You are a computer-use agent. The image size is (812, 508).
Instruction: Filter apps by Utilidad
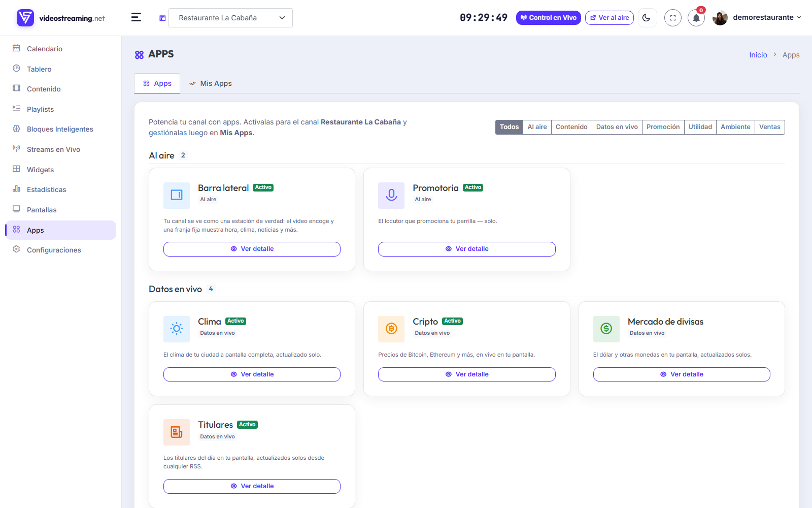click(x=700, y=127)
